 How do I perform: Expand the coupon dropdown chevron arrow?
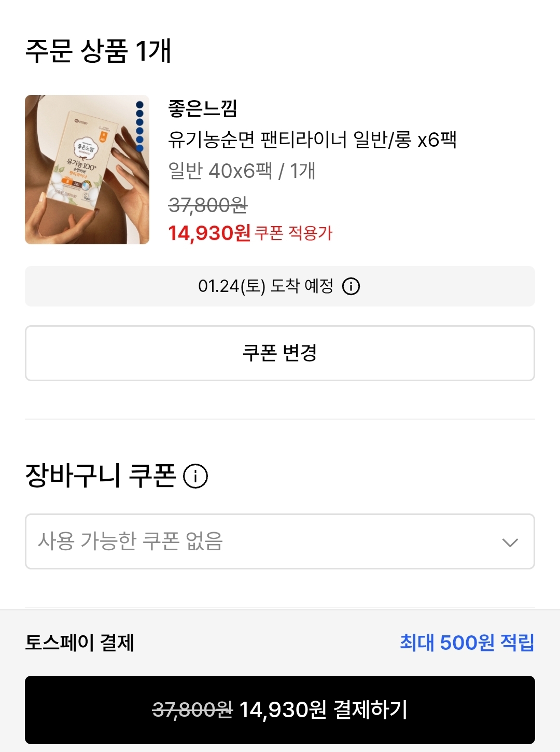point(510,542)
